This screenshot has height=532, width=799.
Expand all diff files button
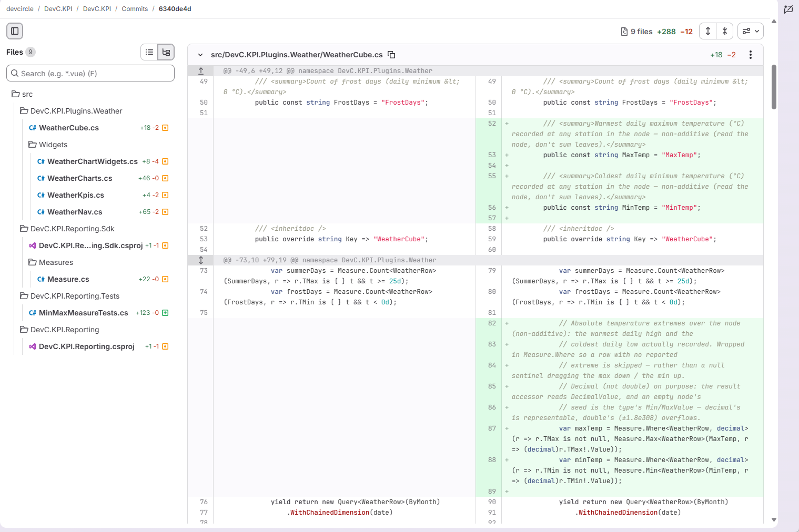pos(708,31)
